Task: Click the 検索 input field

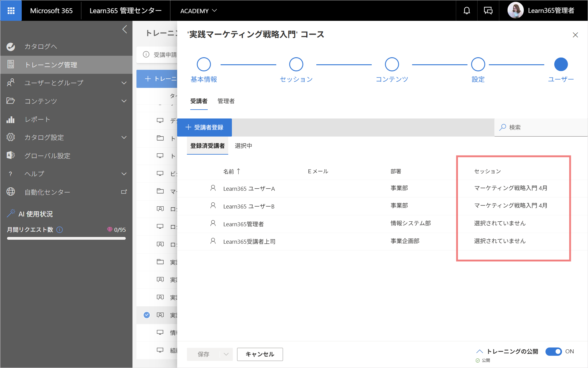Action: click(x=541, y=127)
